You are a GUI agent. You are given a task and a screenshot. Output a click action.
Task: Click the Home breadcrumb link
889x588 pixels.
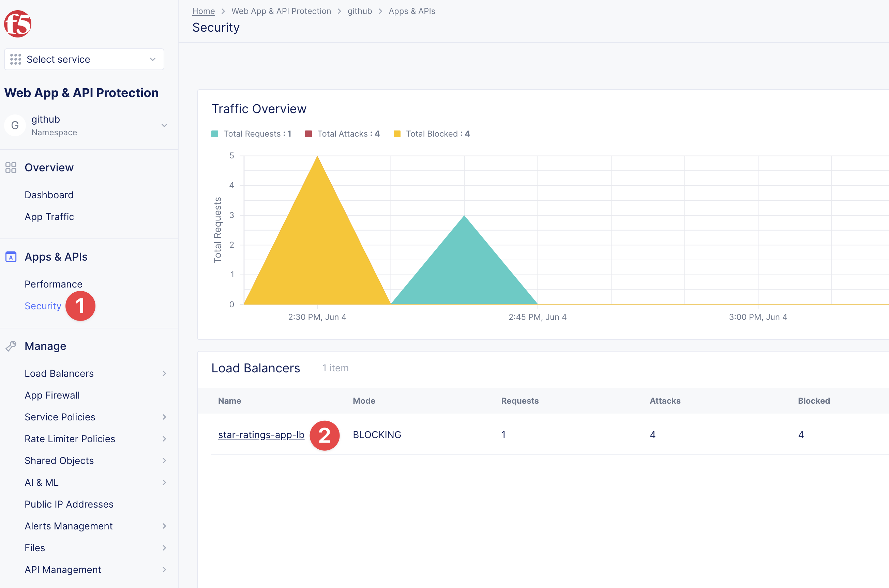coord(203,11)
